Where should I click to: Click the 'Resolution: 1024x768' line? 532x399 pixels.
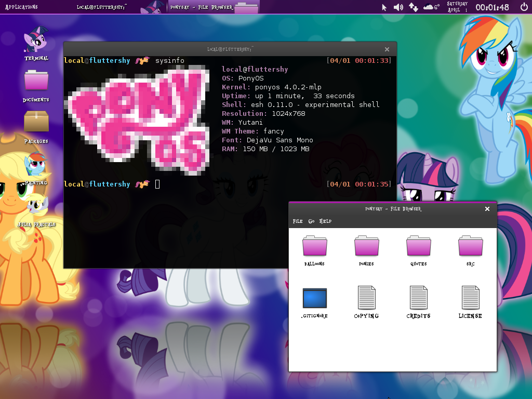263,114
